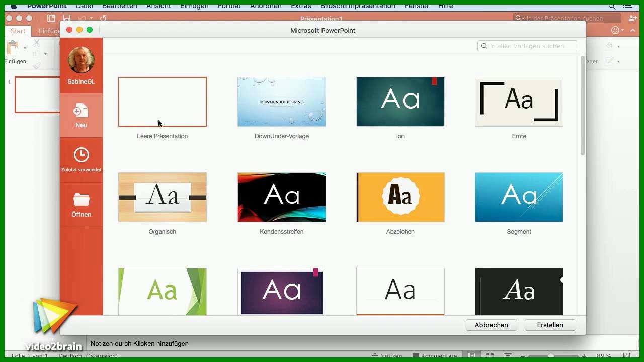Image resolution: width=644 pixels, height=362 pixels.
Task: Click the smiley feedback icon
Action: tap(615, 30)
